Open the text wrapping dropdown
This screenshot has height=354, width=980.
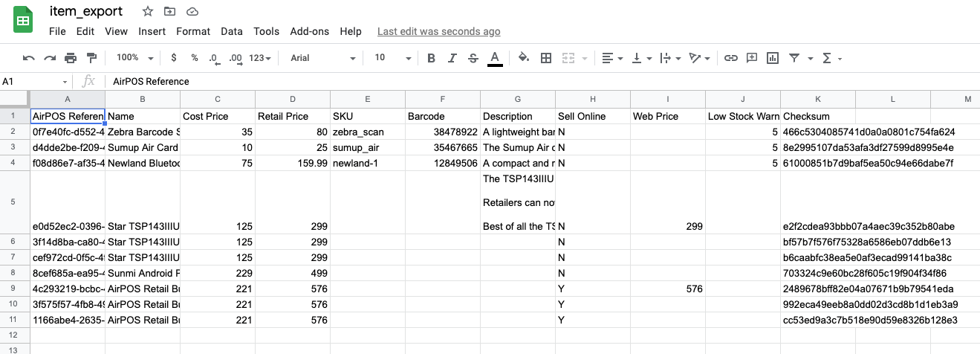tap(670, 58)
